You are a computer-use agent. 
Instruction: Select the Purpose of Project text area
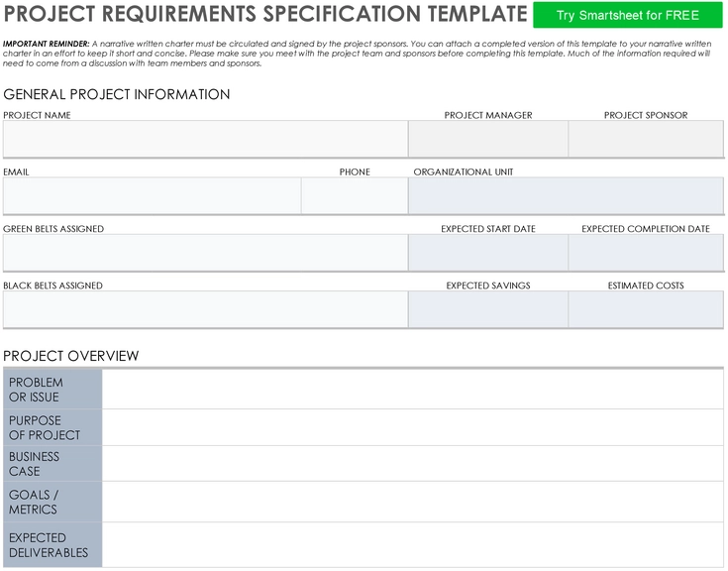(x=413, y=427)
